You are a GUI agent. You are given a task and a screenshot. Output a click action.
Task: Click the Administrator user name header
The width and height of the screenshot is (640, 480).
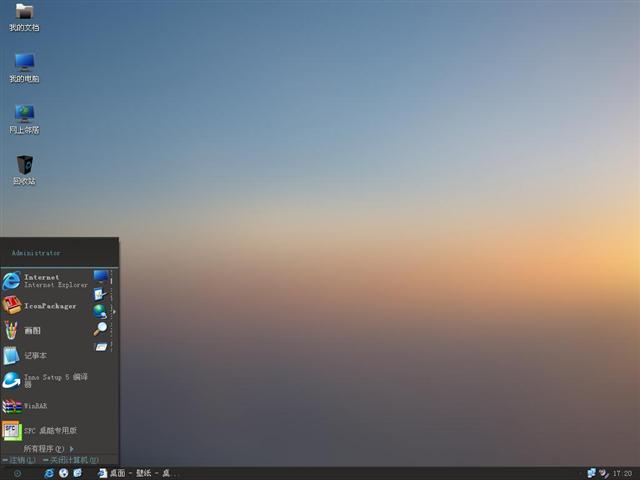tap(36, 253)
